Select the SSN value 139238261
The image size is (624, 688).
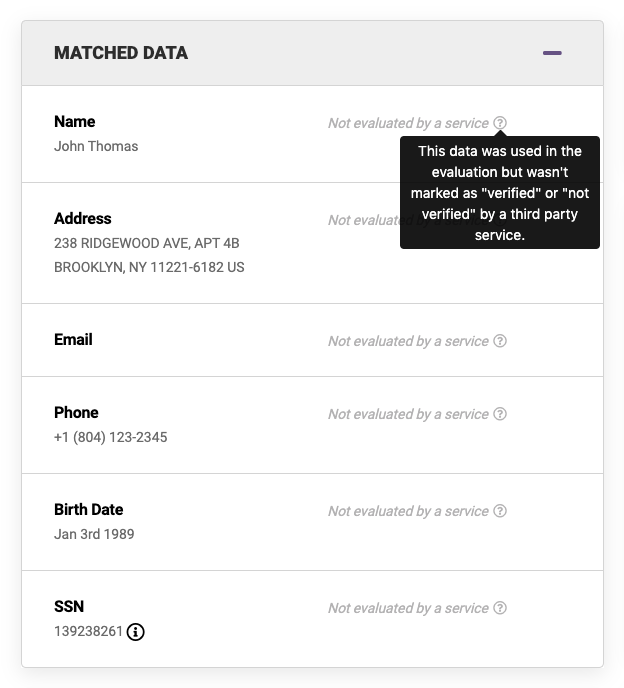[x=88, y=631]
